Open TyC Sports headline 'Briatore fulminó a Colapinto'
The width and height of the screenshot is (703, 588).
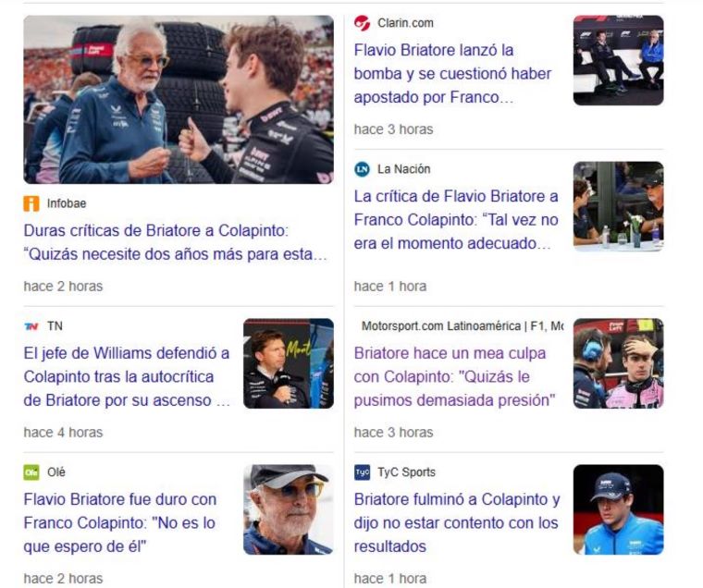pyautogui.click(x=457, y=522)
